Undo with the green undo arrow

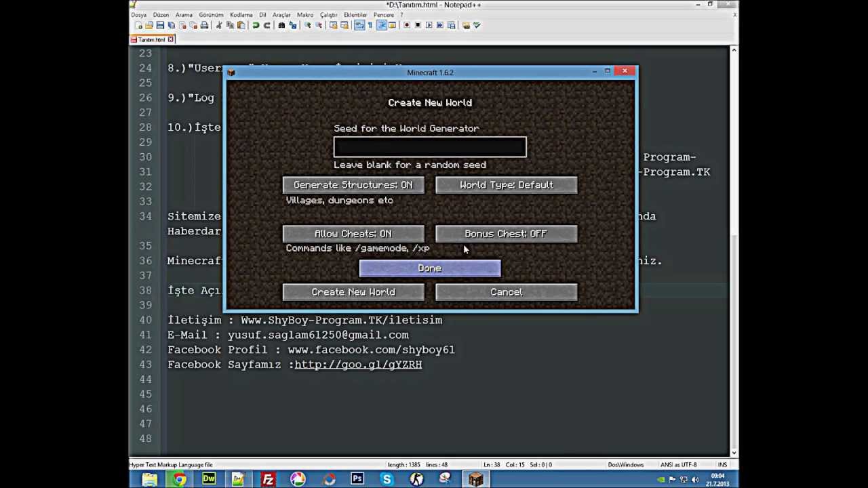pyautogui.click(x=256, y=25)
